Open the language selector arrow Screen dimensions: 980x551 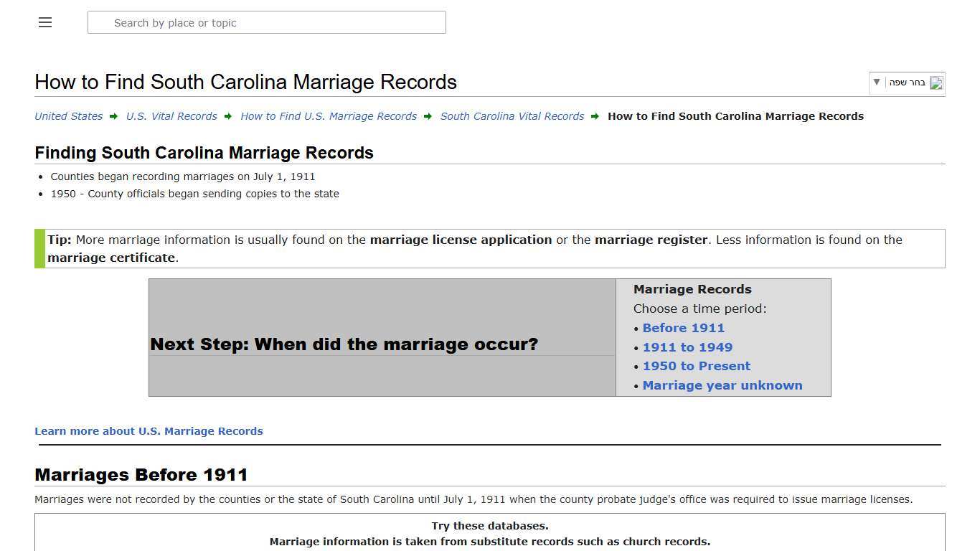[876, 83]
